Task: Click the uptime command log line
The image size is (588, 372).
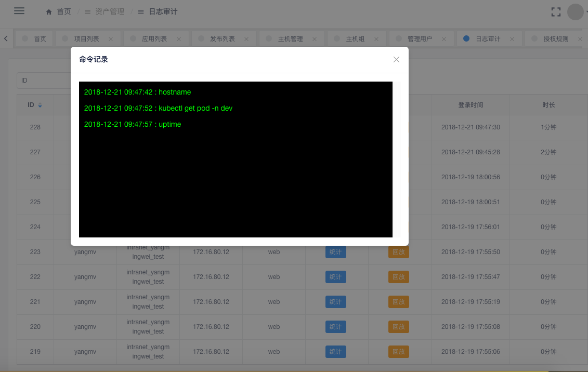Action: tap(133, 124)
